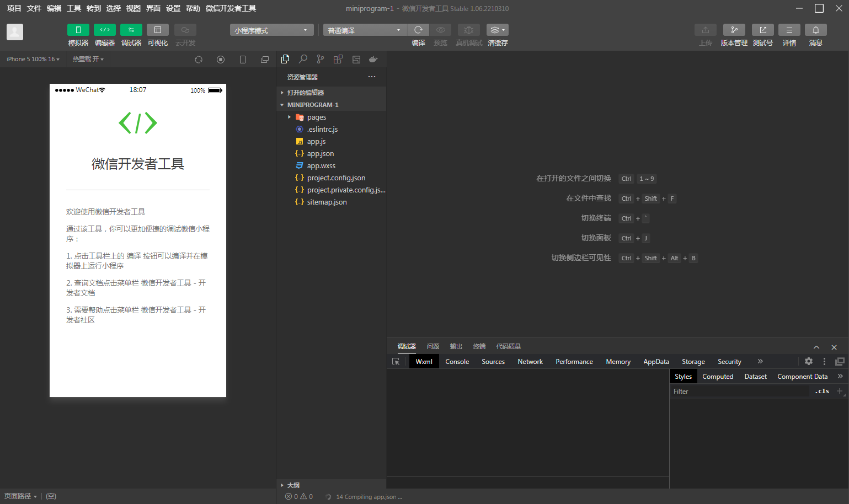Show more devtools tabs after Security
Image resolution: width=849 pixels, height=504 pixels.
coord(760,361)
